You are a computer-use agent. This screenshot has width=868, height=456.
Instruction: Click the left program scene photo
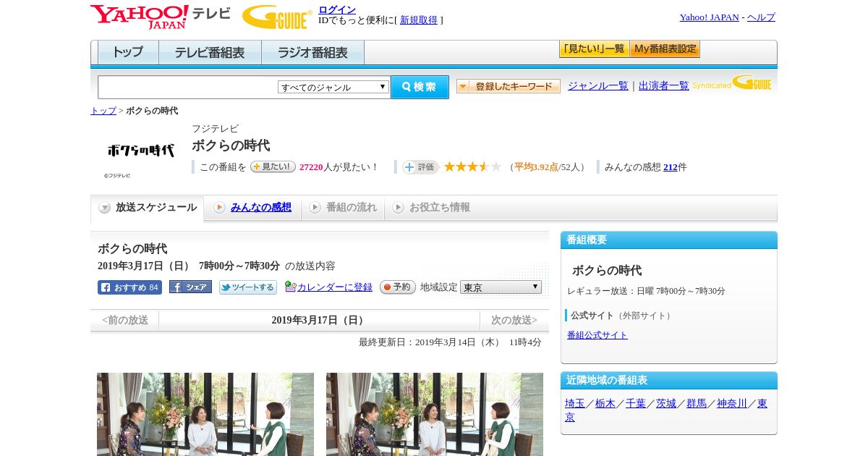[205, 414]
